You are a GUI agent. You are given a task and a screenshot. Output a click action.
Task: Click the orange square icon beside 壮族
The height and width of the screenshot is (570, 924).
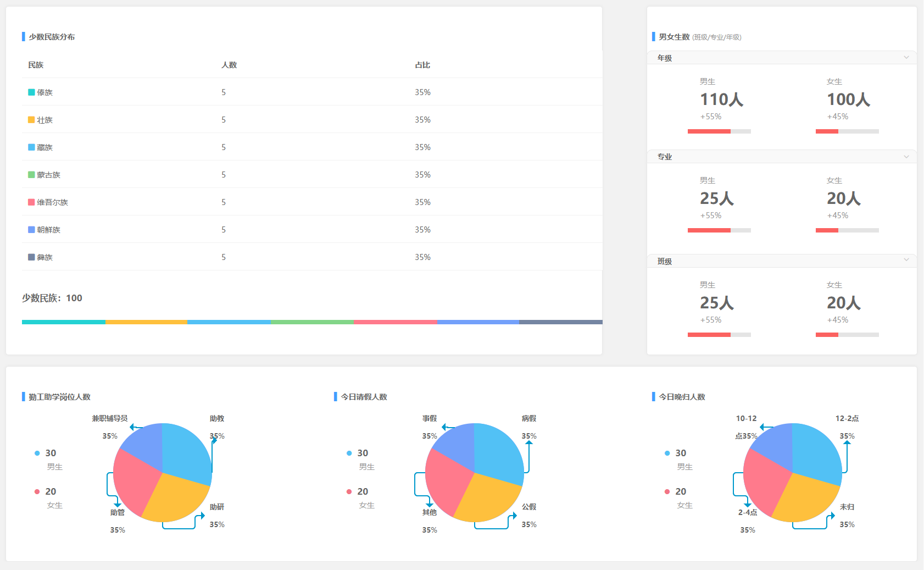(31, 120)
